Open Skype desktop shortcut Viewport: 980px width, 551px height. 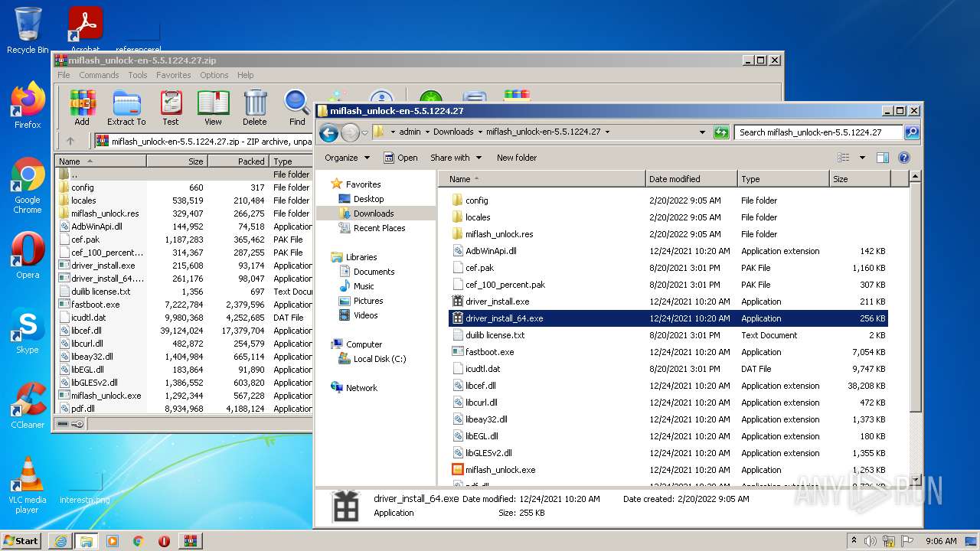pyautogui.click(x=28, y=331)
